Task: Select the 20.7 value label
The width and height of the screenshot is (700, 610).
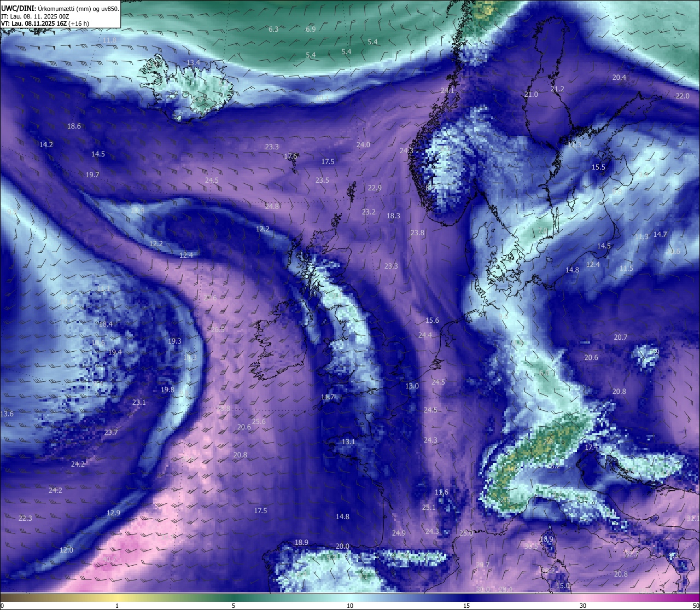Action: [620, 338]
